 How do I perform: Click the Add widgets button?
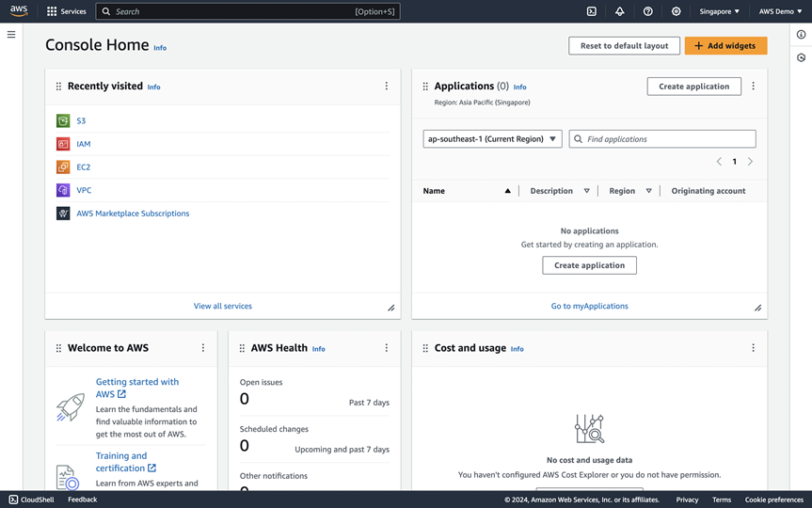tap(725, 46)
